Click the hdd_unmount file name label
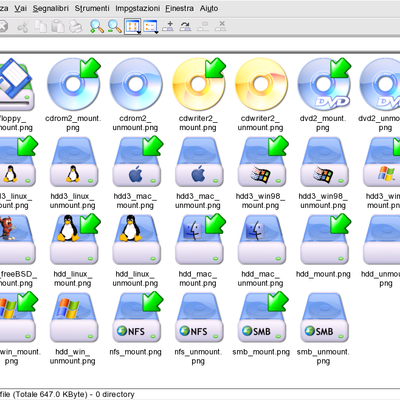This screenshot has width=400, height=400. coord(381,279)
